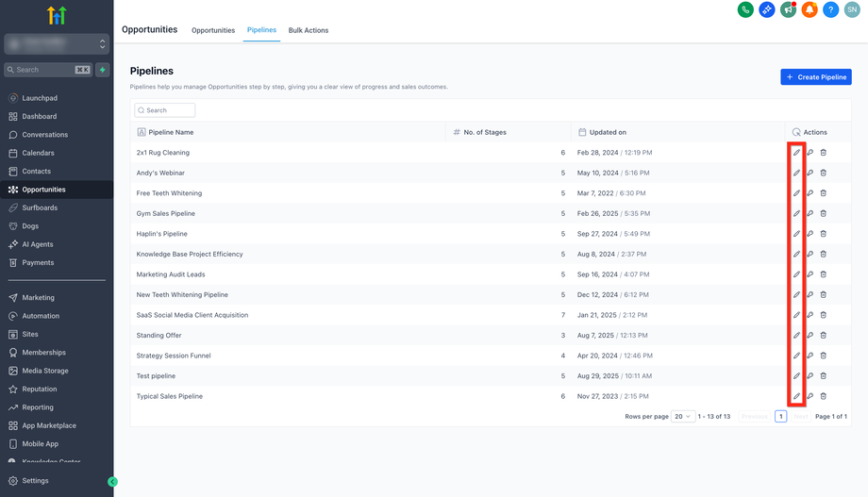Viewport: 868px width, 497px height.
Task: Click the '2x1 Rug Cleaning' pipeline name
Action: tap(162, 152)
